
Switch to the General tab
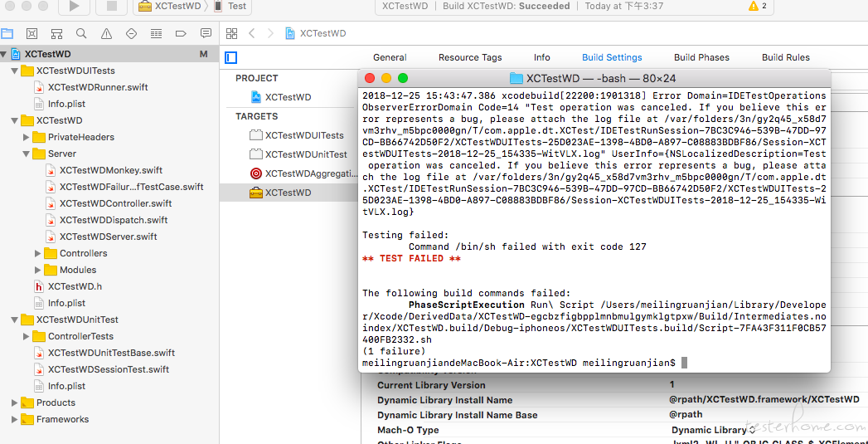point(390,57)
